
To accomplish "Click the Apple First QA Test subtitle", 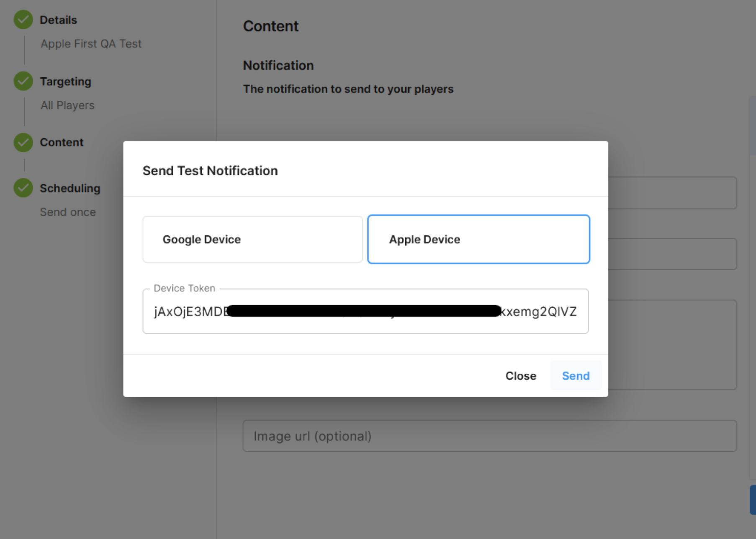I will 91,44.
